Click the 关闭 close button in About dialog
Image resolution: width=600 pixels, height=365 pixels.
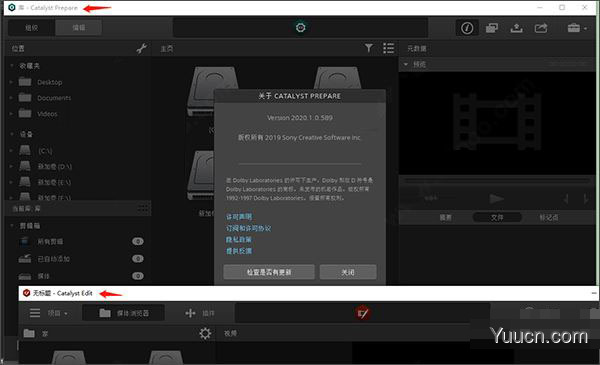tap(348, 272)
